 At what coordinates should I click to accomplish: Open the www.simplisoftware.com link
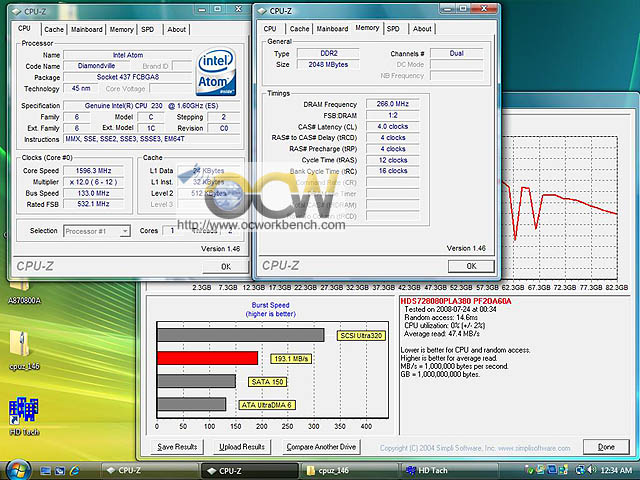point(534,448)
